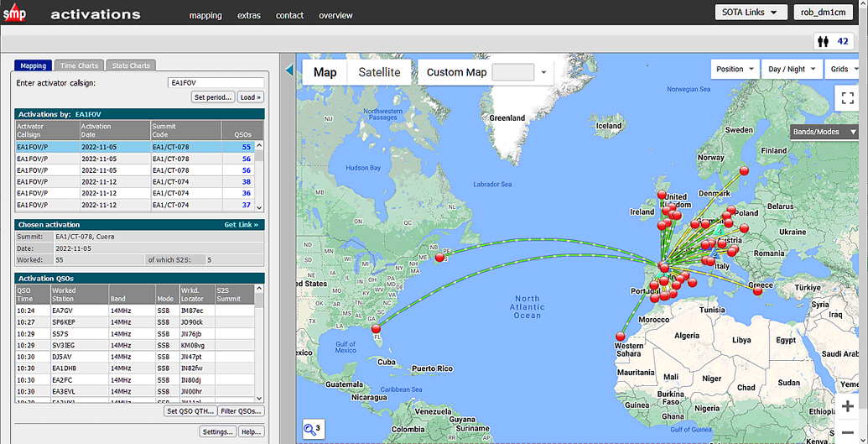Zoom in on the map
Viewport: 868px width, 444px height.
[x=847, y=406]
